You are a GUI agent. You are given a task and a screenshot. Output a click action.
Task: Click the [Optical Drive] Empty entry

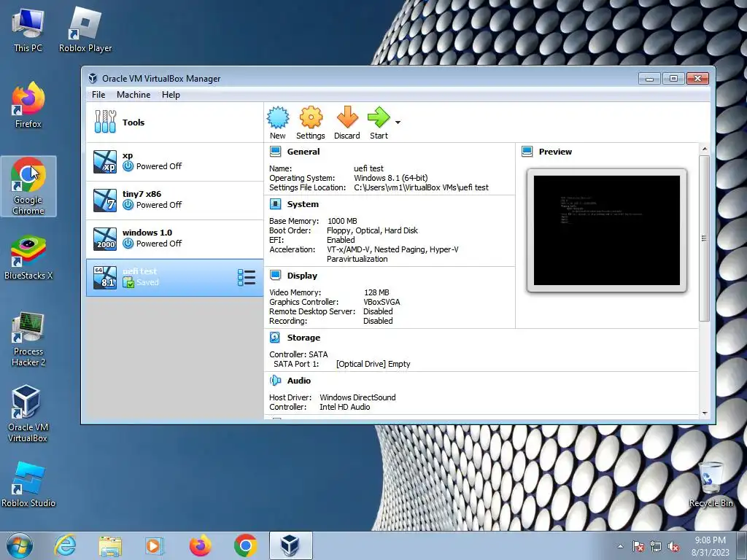coord(373,364)
